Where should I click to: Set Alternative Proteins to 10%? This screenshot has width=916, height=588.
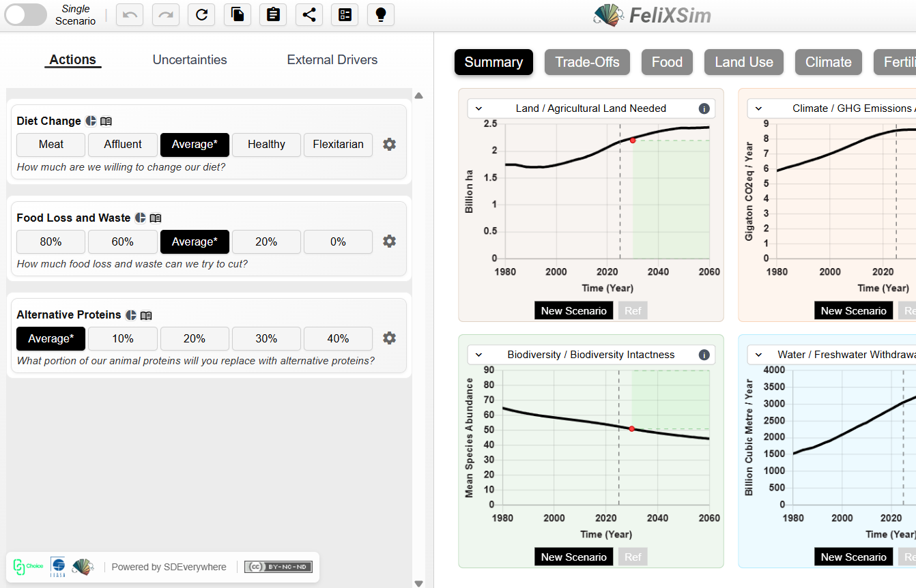tap(123, 338)
